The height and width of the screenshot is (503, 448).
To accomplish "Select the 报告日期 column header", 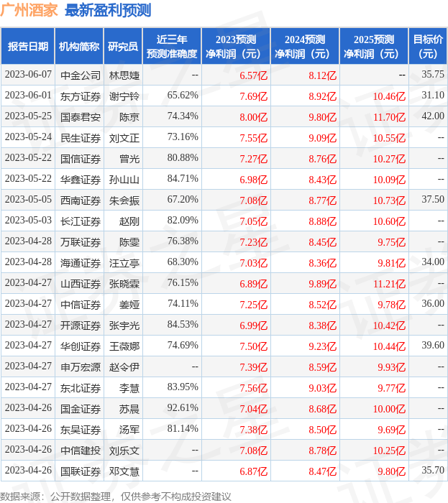I will click(28, 47).
